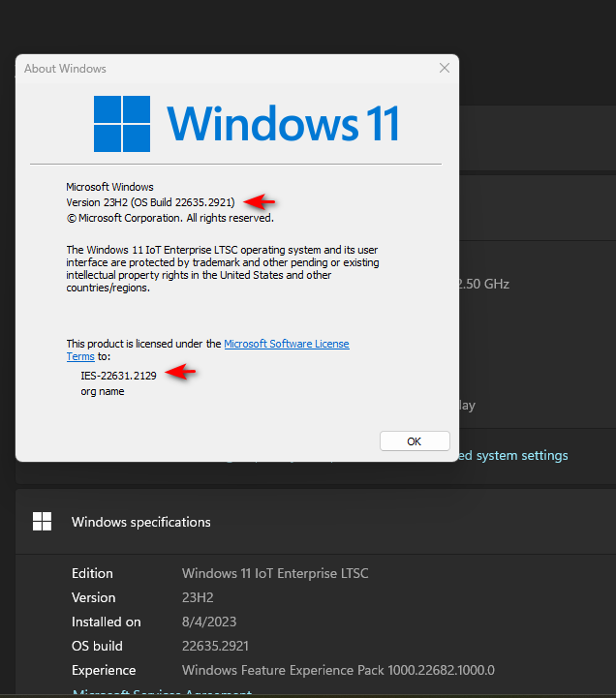Click the Edition label in Windows specifications

[92, 573]
